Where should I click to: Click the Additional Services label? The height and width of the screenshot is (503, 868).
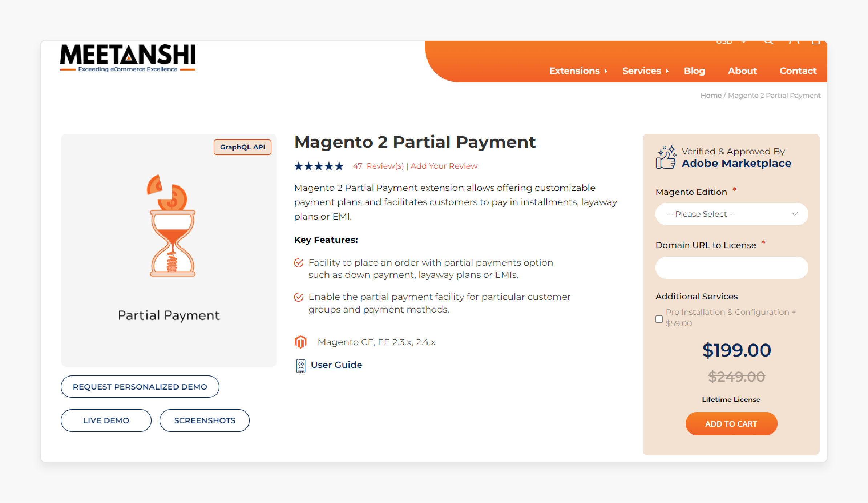point(697,297)
